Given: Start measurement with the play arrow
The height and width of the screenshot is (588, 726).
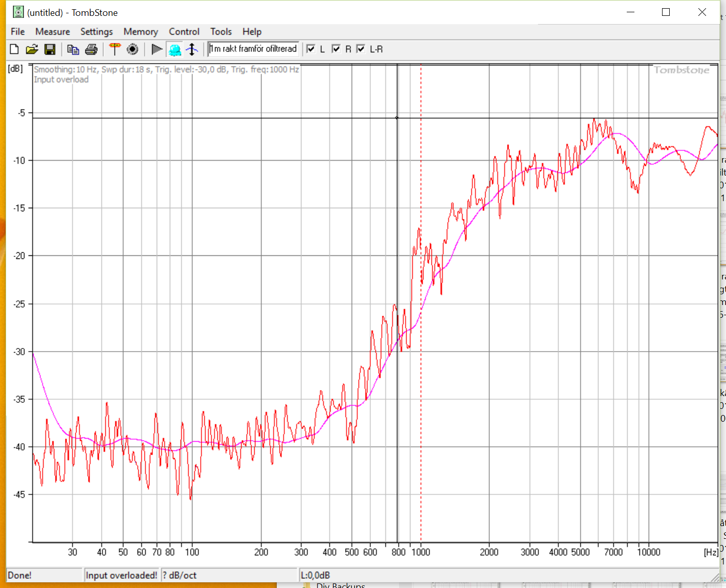Looking at the screenshot, I should (x=157, y=49).
